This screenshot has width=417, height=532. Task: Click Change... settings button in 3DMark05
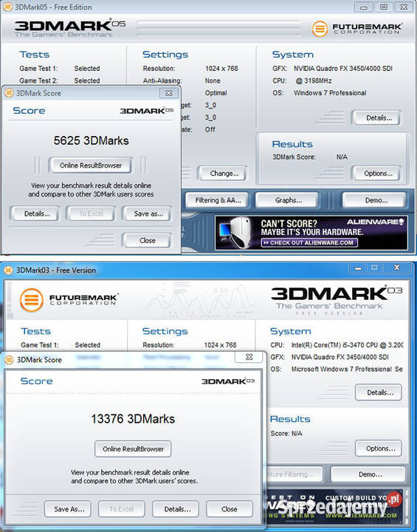224,174
